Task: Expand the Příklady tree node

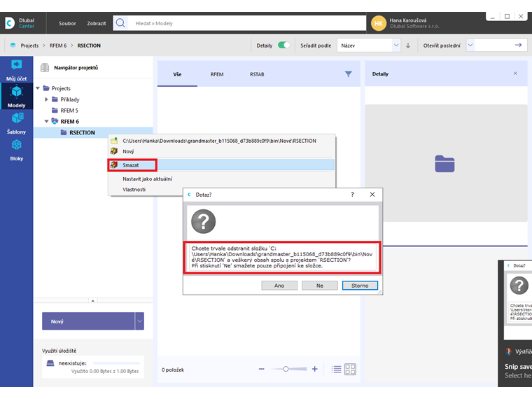Action: tap(46, 99)
